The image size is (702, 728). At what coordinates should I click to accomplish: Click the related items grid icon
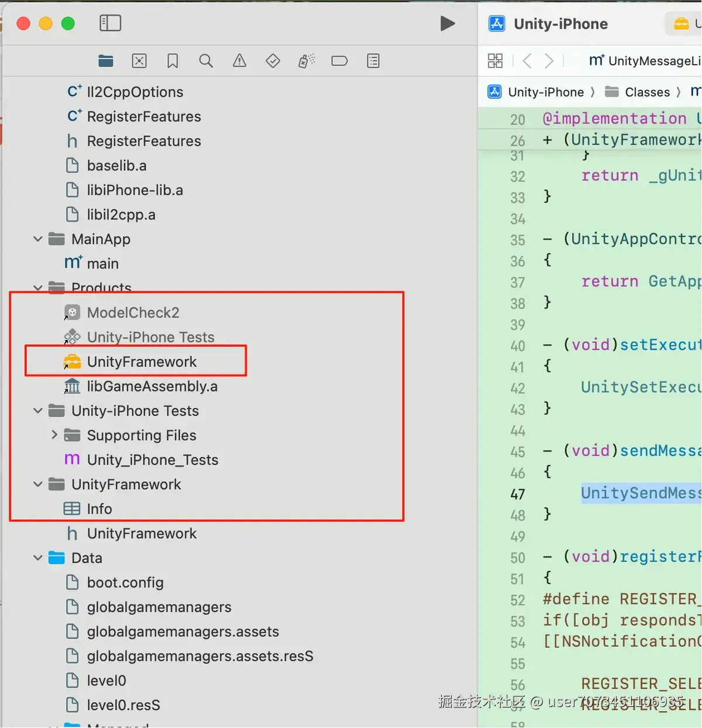[495, 61]
